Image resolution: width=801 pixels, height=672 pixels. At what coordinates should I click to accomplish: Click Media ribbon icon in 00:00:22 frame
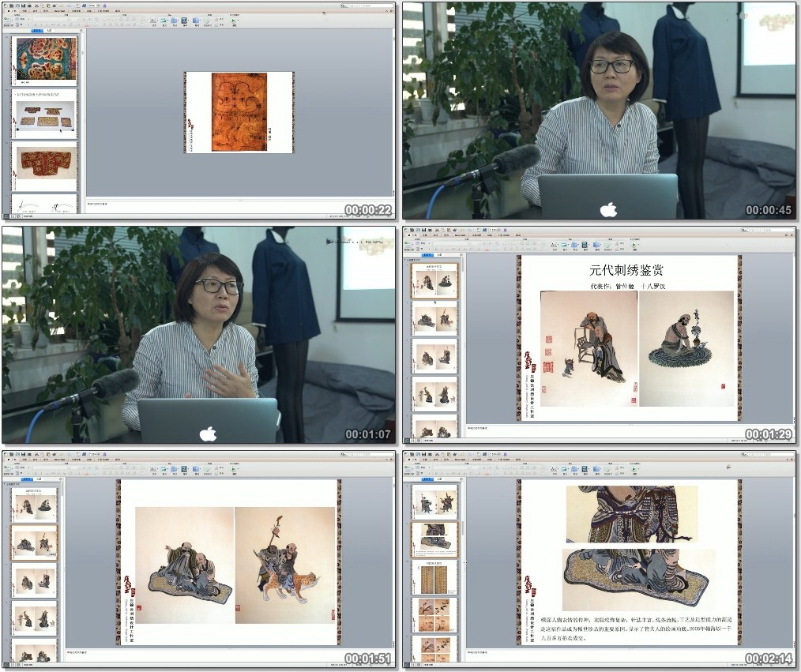(x=184, y=21)
